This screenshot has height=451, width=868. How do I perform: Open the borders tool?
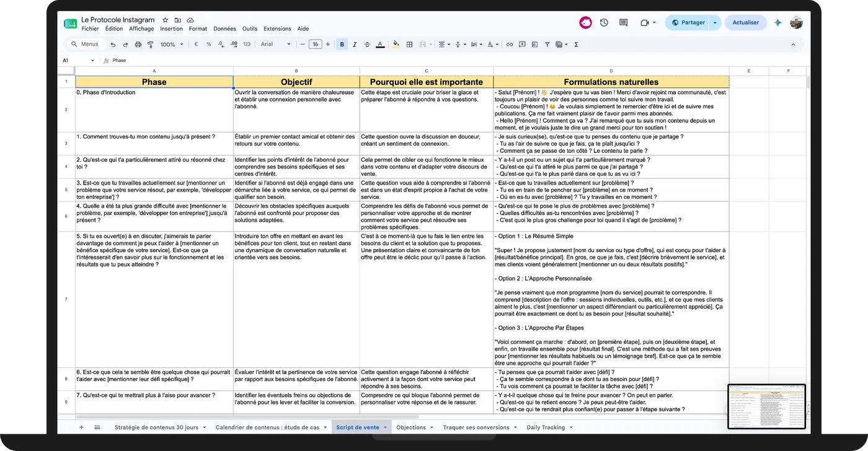pos(409,45)
